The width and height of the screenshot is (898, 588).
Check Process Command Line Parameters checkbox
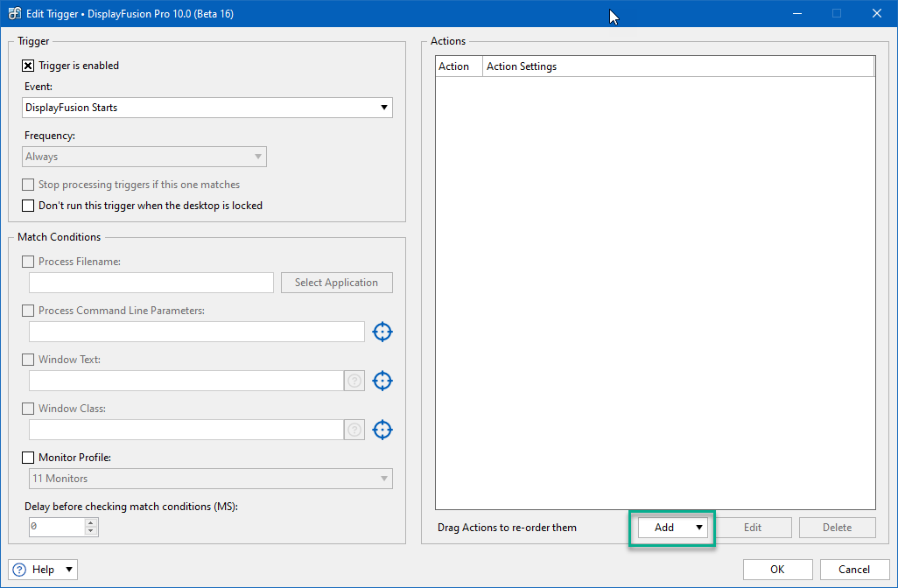pos(28,311)
